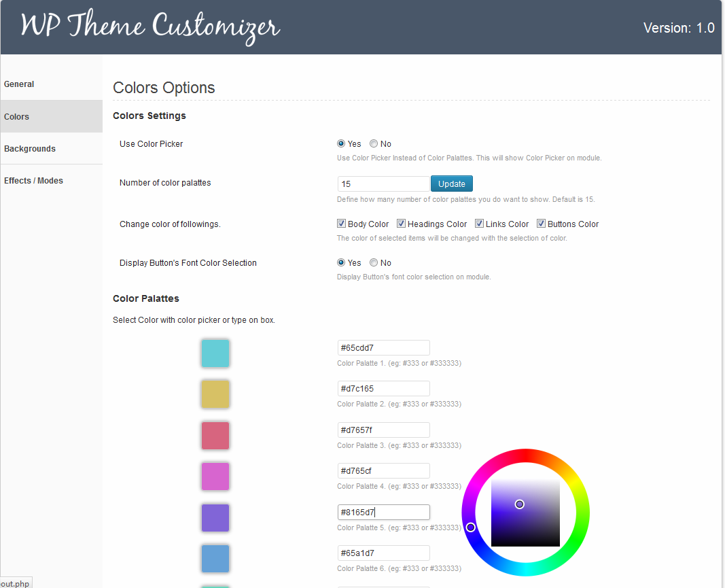Click the magenta swatch for Palatte 4

(x=215, y=477)
